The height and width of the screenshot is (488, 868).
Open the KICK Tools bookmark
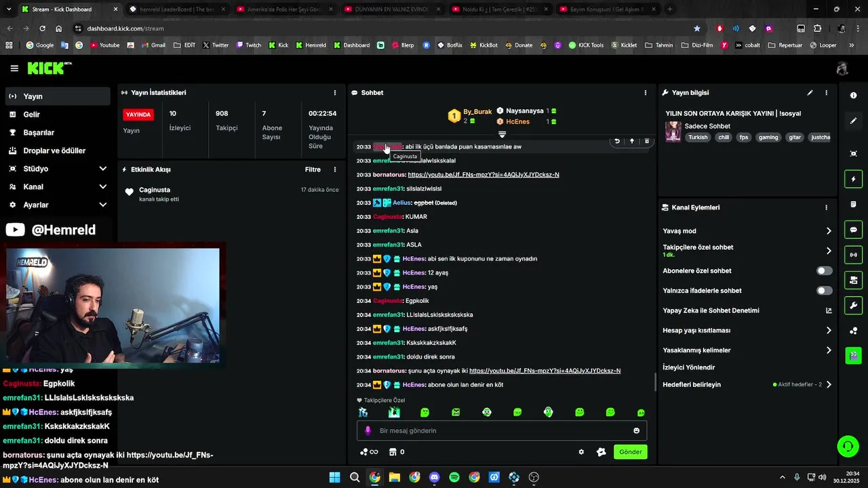pyautogui.click(x=586, y=45)
